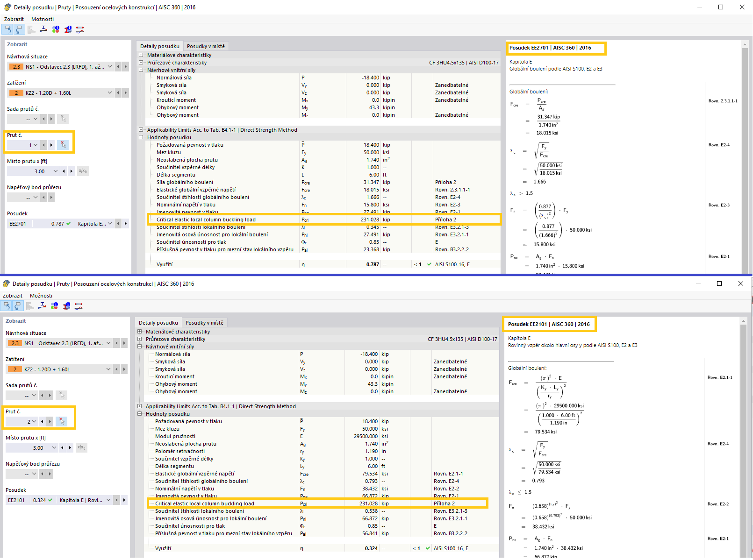Click grayed pick icon beside Sada prutů, lower window

pyautogui.click(x=62, y=396)
